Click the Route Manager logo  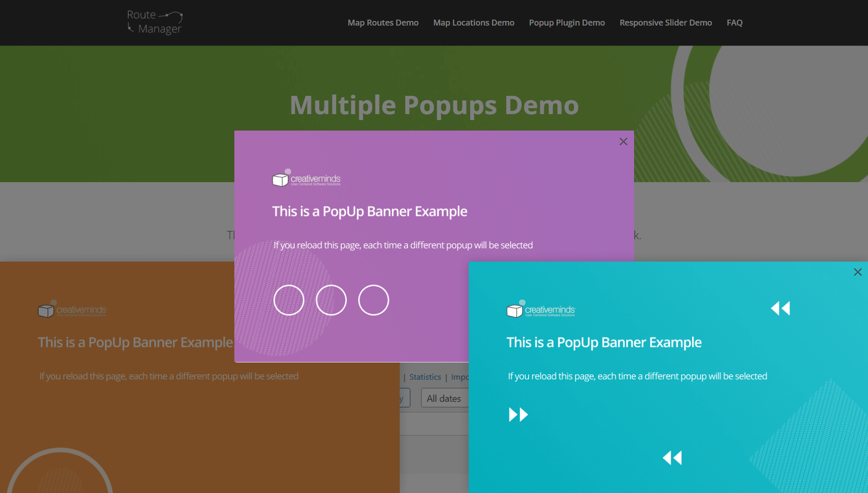click(155, 22)
